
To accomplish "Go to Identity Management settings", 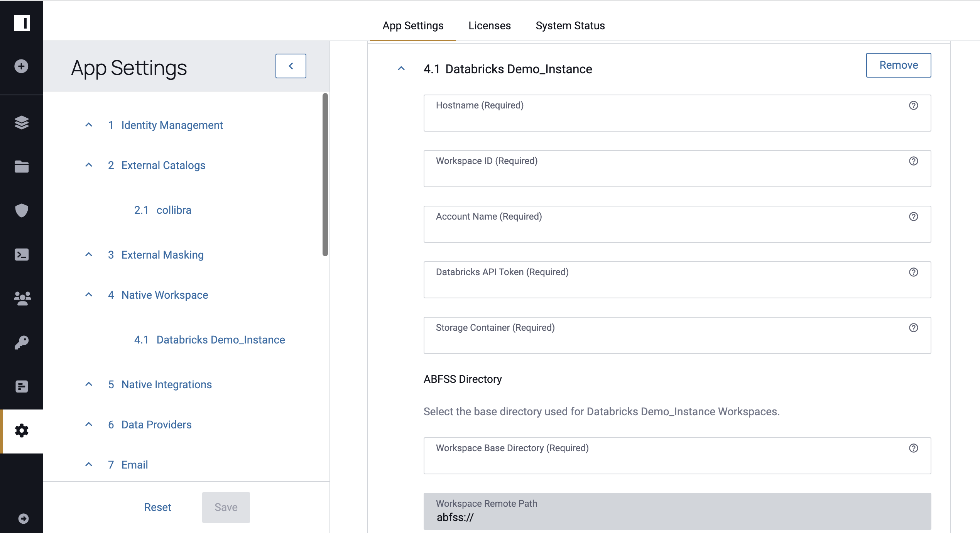I will point(172,125).
